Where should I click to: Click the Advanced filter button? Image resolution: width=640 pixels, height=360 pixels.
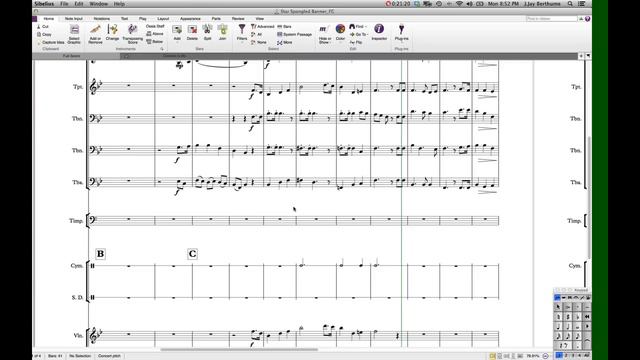pos(262,27)
